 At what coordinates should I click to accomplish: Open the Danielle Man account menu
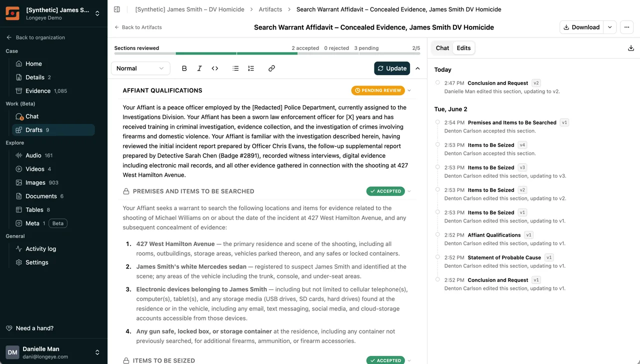53,352
